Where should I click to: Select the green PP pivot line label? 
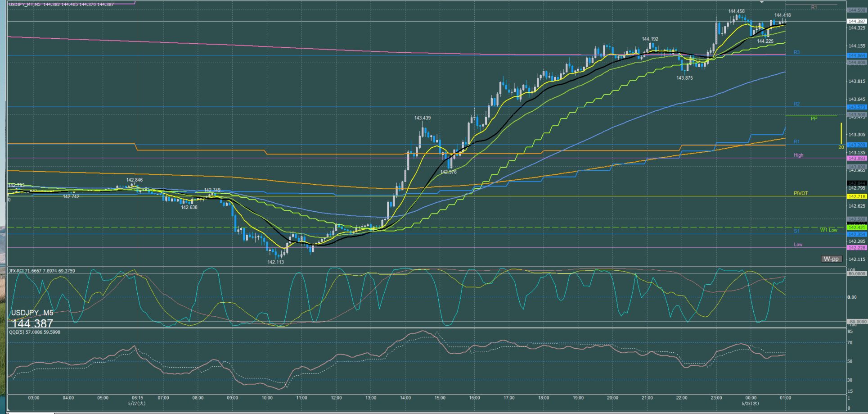tap(814, 118)
